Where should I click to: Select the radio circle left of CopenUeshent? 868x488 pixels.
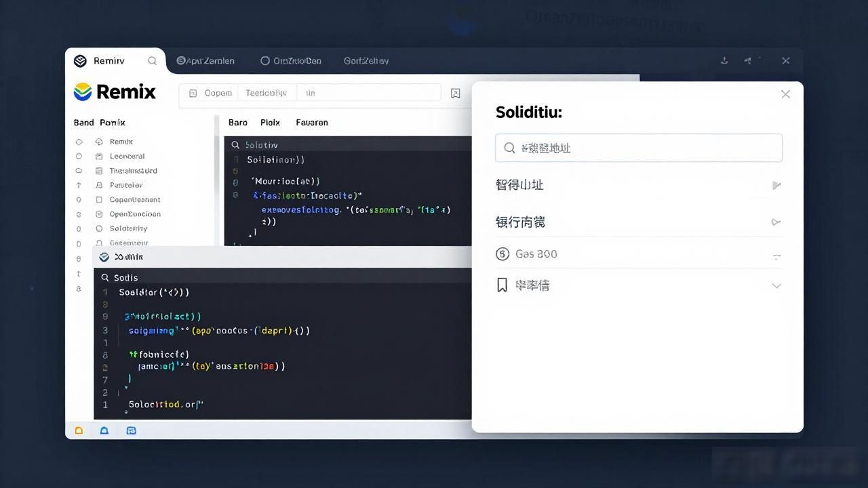pyautogui.click(x=79, y=200)
